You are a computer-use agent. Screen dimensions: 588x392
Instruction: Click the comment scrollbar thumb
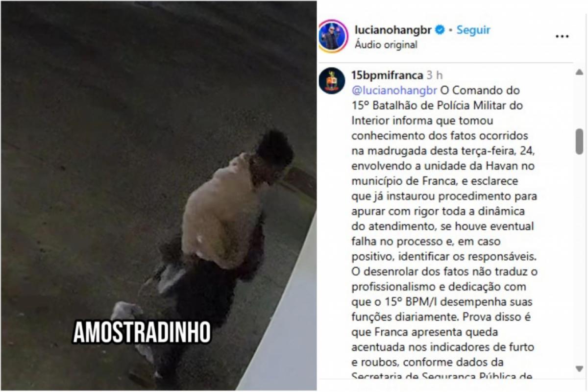(579, 142)
